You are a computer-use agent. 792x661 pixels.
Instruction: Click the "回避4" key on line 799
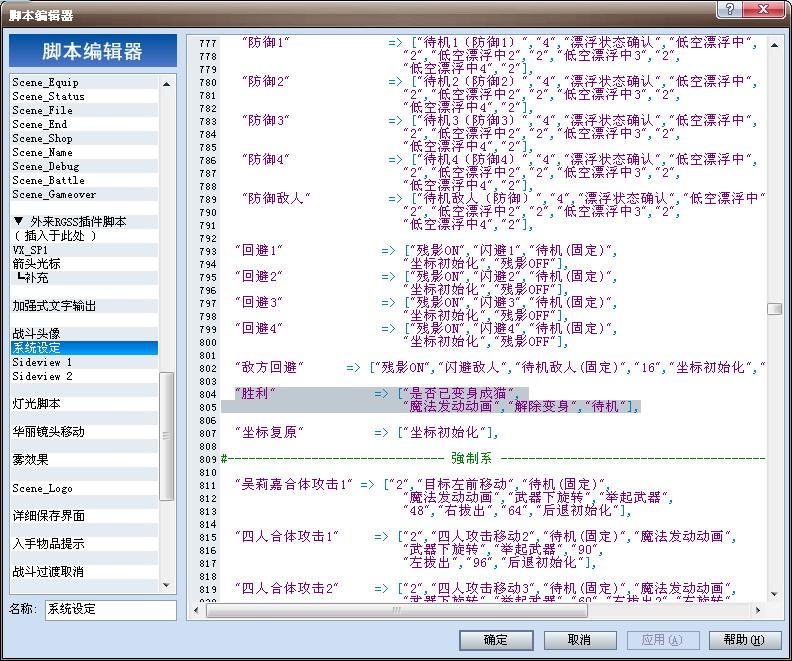(259, 328)
